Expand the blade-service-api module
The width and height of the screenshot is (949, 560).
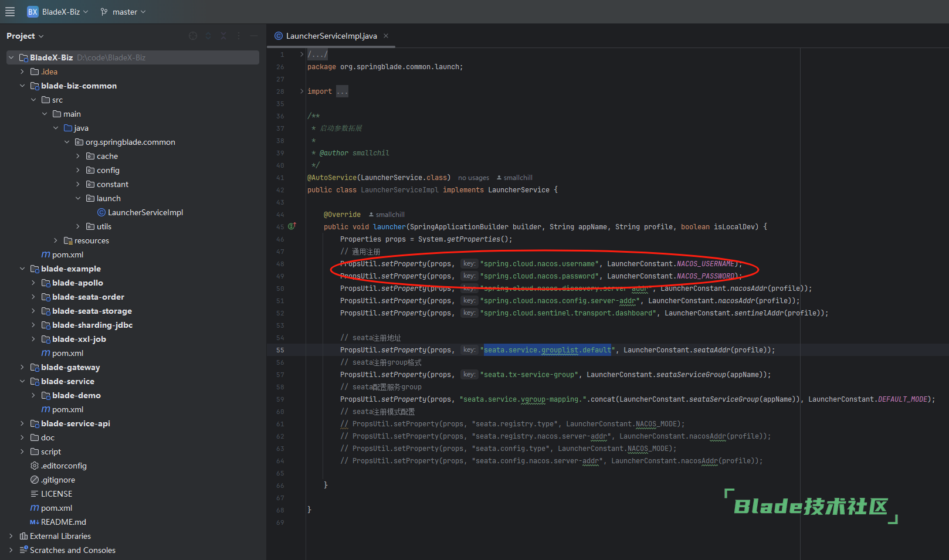coord(22,423)
